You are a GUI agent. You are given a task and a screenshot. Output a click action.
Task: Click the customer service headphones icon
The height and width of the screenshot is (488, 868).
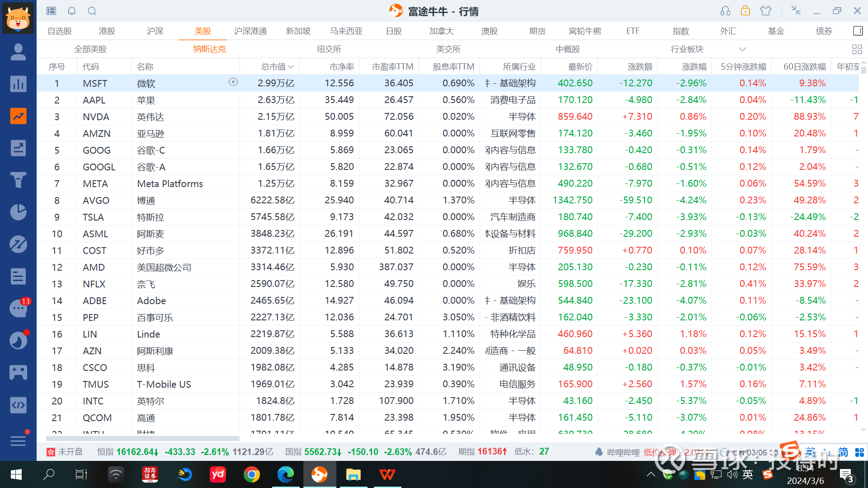tap(725, 10)
